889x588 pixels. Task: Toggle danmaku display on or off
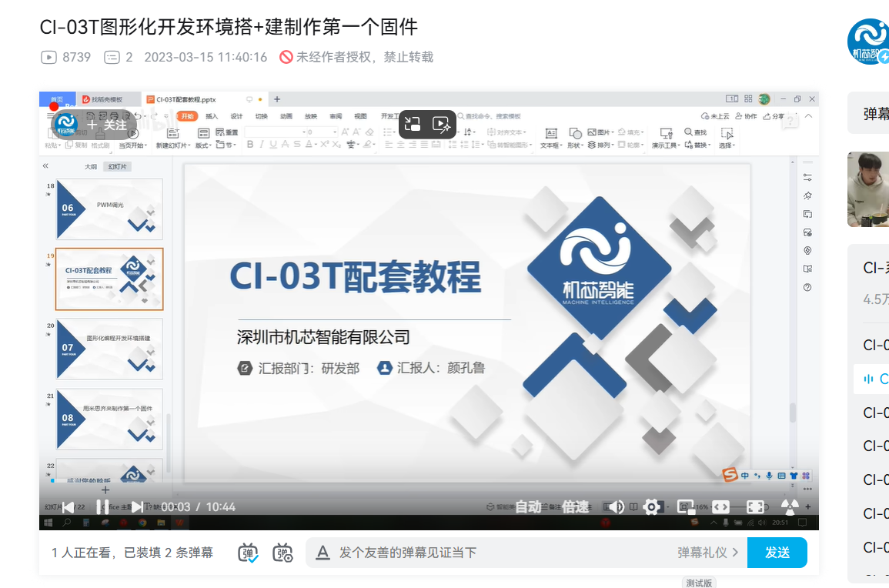click(x=249, y=553)
